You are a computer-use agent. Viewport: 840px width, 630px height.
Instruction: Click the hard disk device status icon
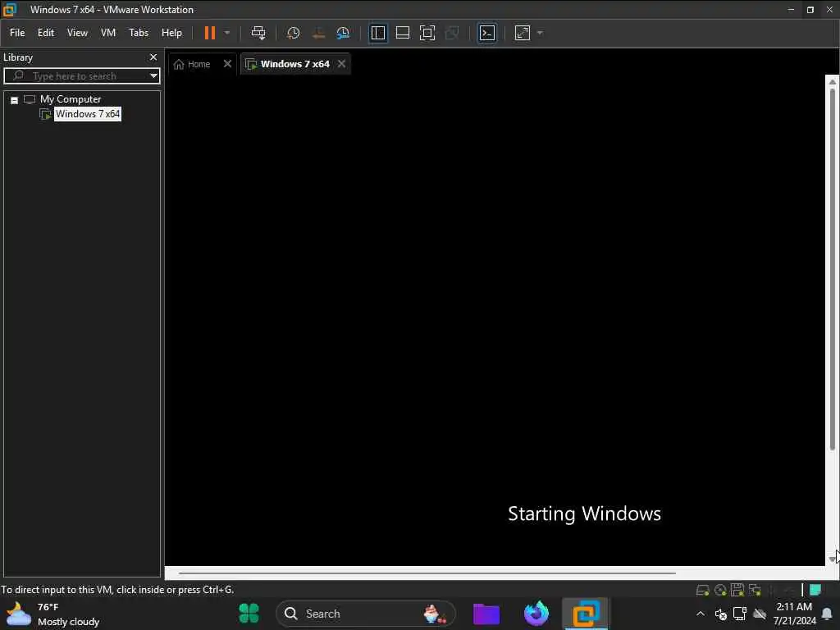click(702, 591)
